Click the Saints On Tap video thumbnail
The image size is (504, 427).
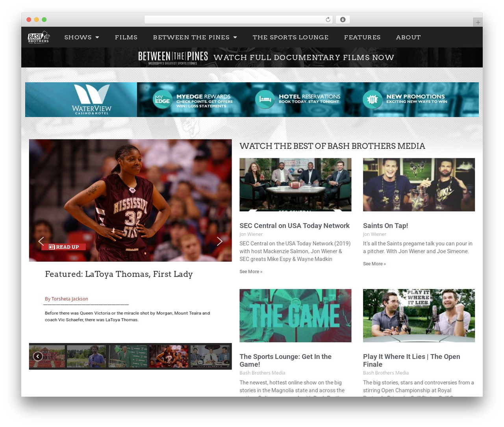419,185
